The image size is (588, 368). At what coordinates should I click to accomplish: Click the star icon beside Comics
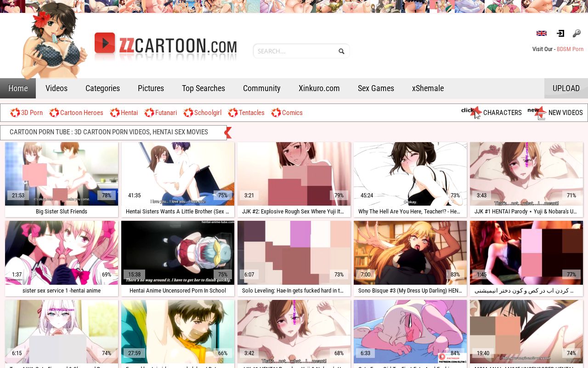276,113
